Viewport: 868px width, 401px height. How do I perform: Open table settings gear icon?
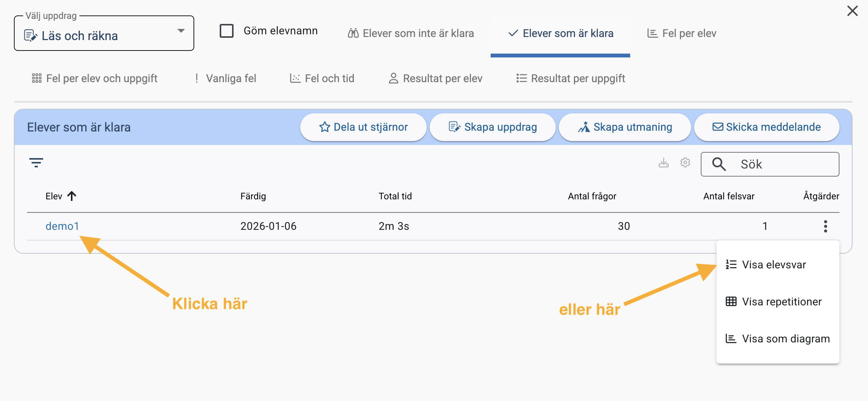click(685, 163)
